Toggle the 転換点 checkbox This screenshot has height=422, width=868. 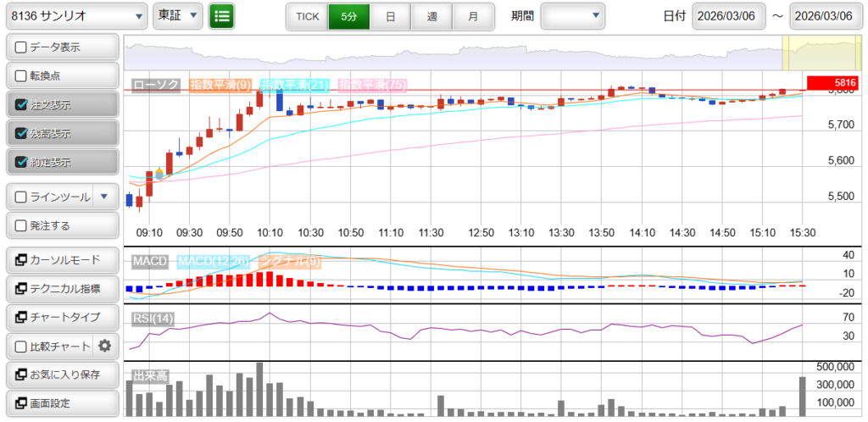point(21,76)
